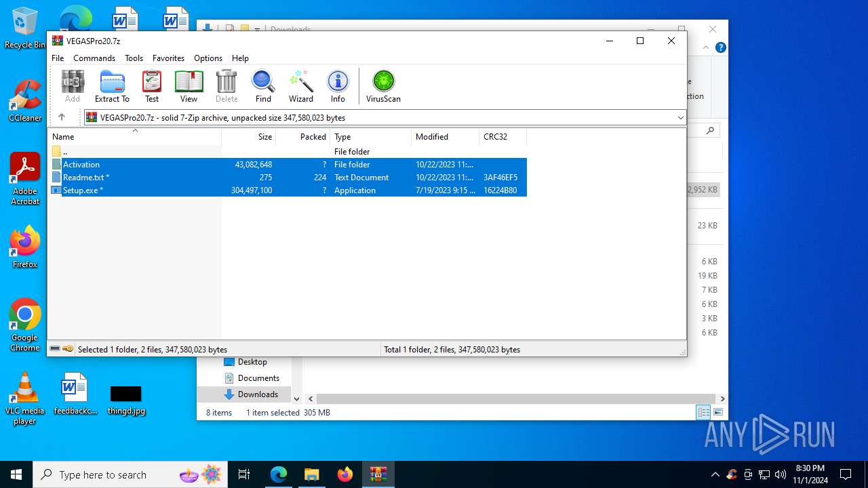Open the Find search tool
Viewport: 868px width, 488px height.
pyautogui.click(x=263, y=86)
